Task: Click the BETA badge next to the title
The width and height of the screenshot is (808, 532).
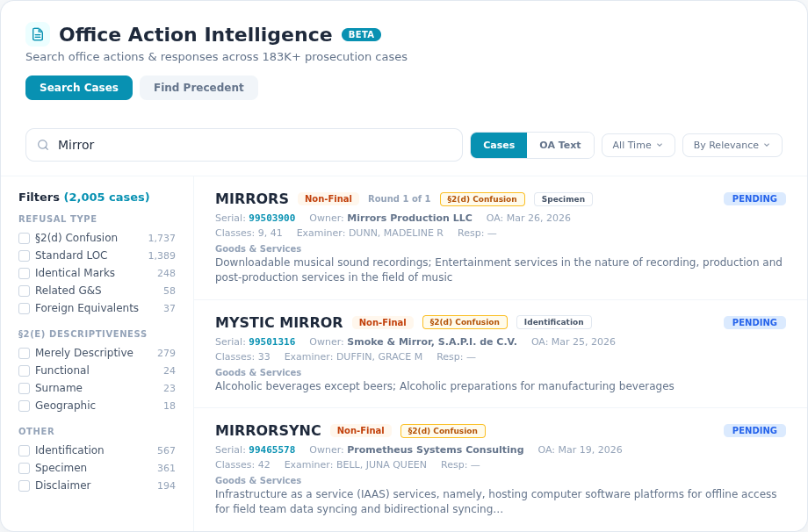Action: tap(362, 35)
